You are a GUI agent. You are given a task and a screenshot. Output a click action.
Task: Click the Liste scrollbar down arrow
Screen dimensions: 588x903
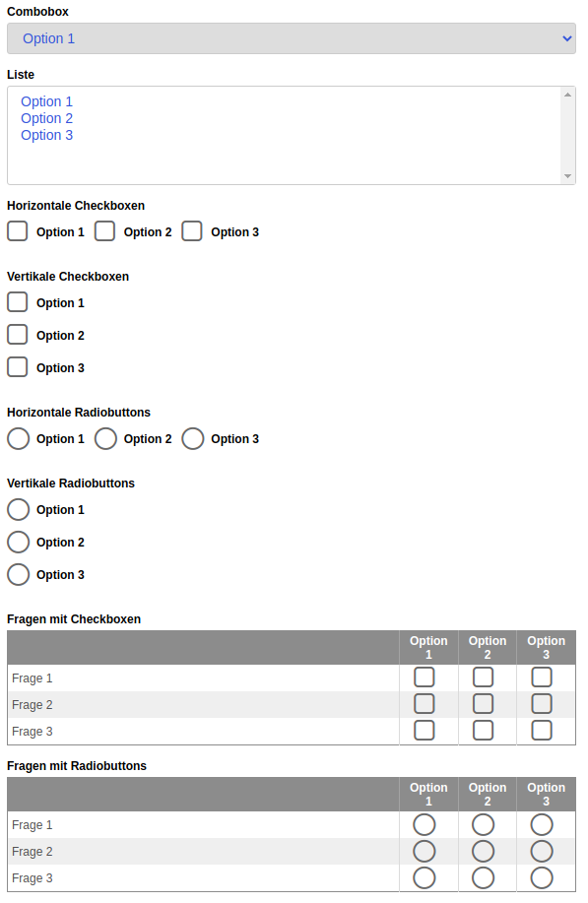pyautogui.click(x=568, y=176)
